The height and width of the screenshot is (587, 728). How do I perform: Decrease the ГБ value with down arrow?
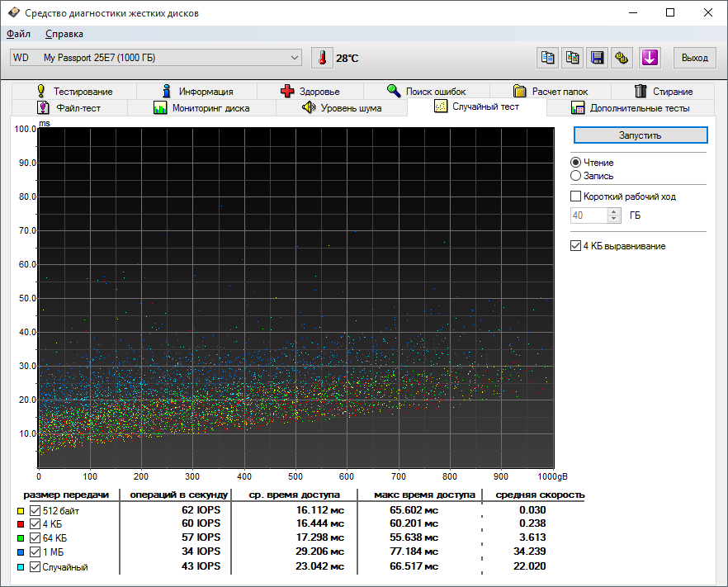(613, 220)
